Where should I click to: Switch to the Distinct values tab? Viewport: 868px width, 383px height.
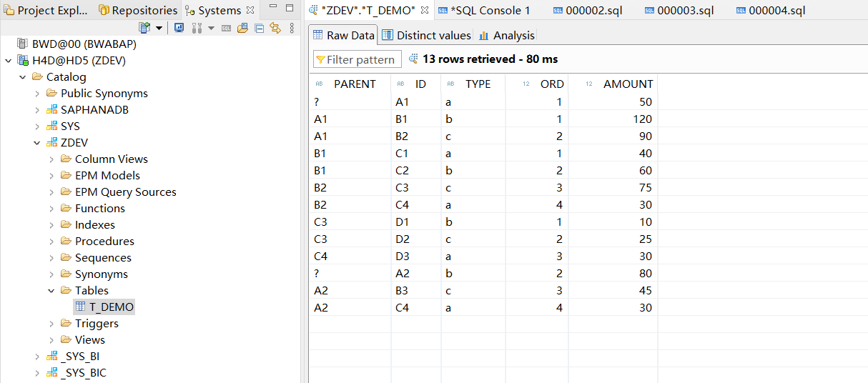pyautogui.click(x=426, y=35)
